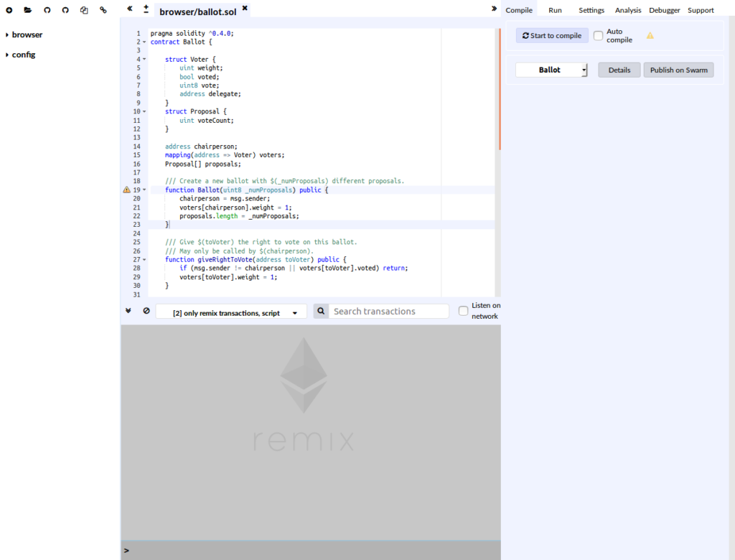
Task: Expand the browser folder in file tree
Action: tap(27, 34)
